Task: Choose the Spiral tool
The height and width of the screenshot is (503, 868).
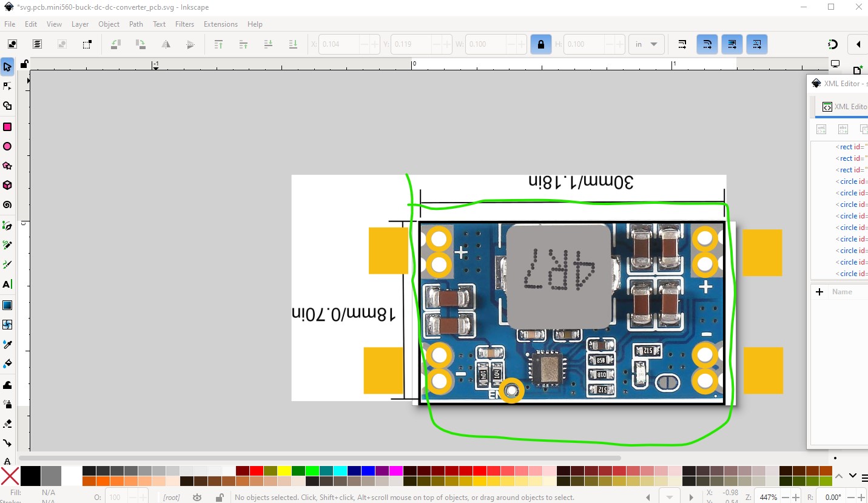Action: pos(7,205)
